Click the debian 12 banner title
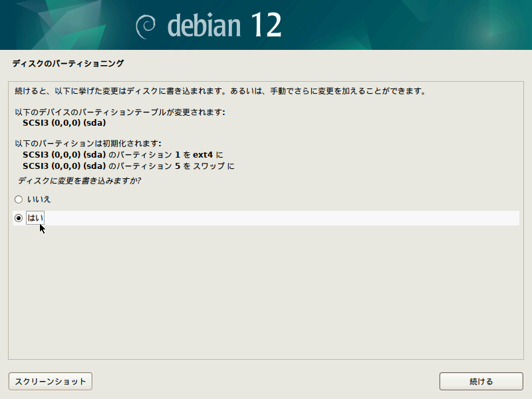Screen dimensions: 532x399 [224, 25]
